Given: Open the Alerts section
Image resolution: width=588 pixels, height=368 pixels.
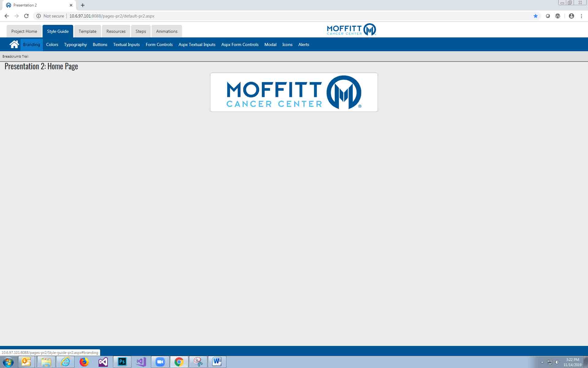Looking at the screenshot, I should click(x=303, y=44).
